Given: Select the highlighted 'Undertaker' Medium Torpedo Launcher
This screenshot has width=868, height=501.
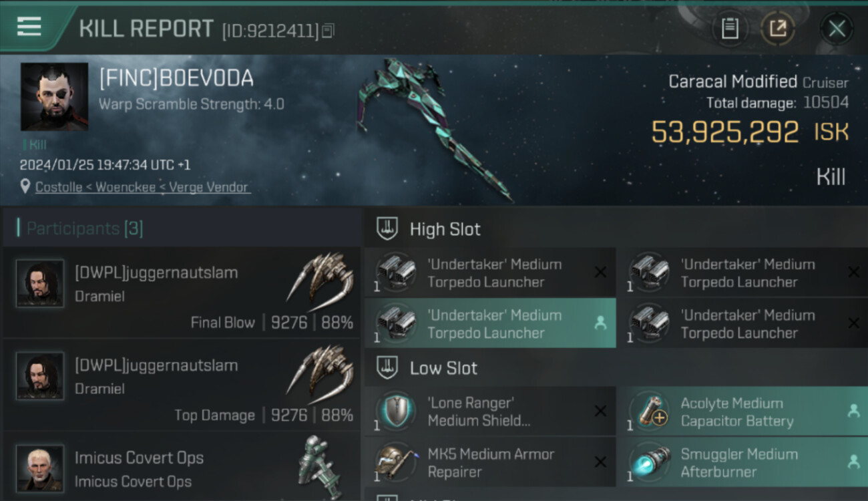Looking at the screenshot, I should 490,323.
